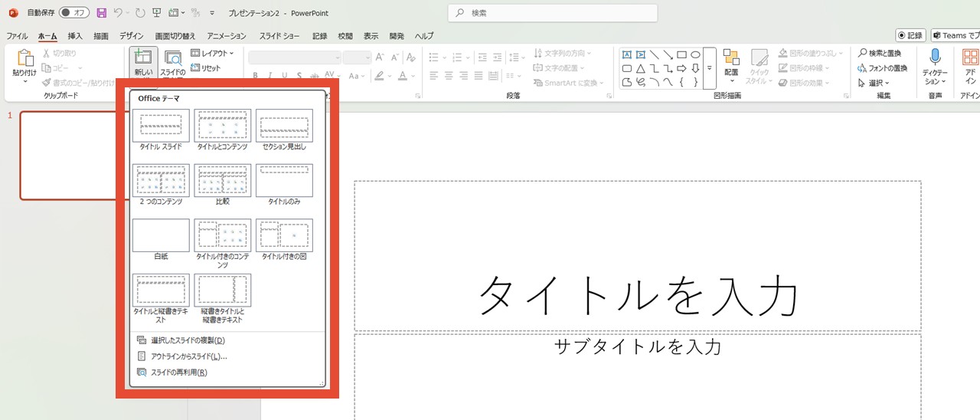
Task: Choose the タイトルとコンテンツ layout
Action: (222, 130)
